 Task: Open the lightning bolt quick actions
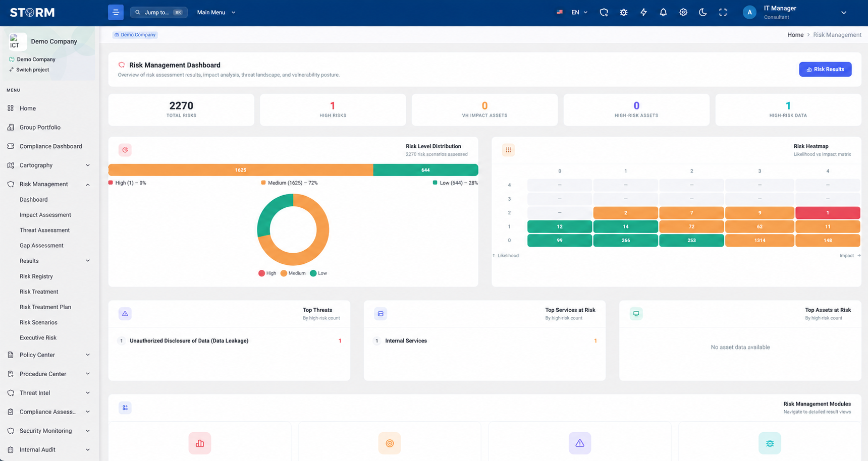[x=643, y=12]
